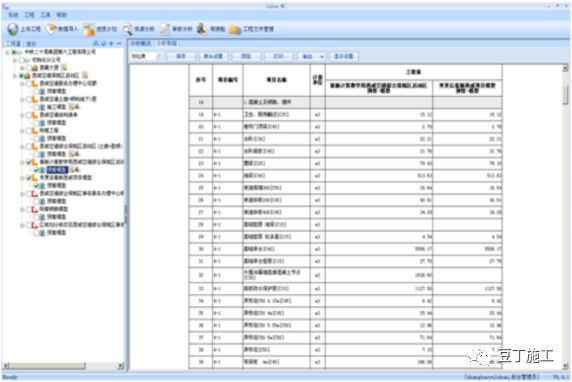572x382 pixels.
Task: Open the 输出 dropdown arrow
Action: point(321,57)
